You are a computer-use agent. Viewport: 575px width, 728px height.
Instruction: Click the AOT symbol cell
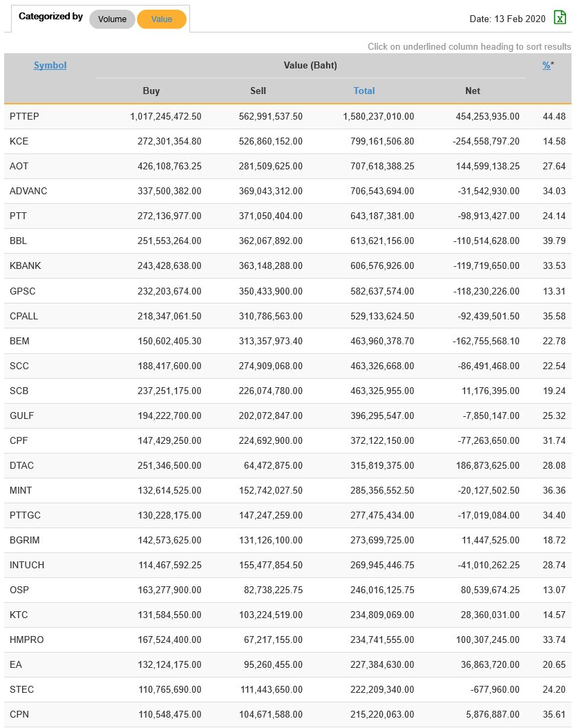point(19,166)
